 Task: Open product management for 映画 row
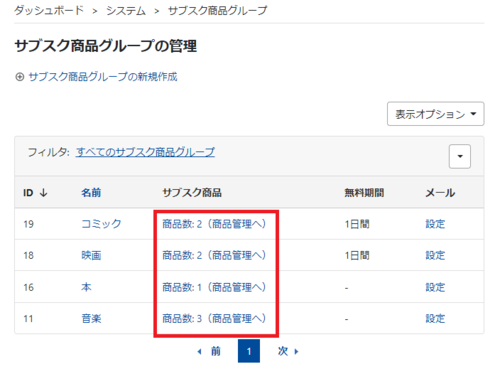coord(214,255)
